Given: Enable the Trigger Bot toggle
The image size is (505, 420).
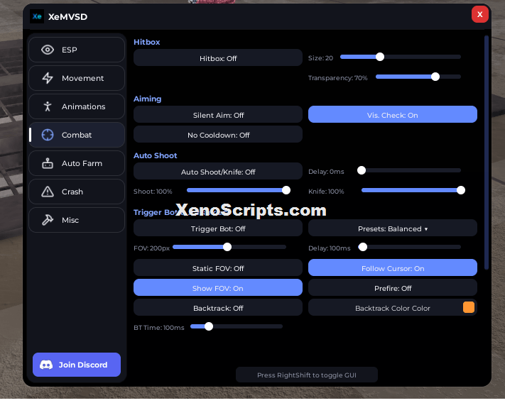Looking at the screenshot, I should (x=218, y=228).
